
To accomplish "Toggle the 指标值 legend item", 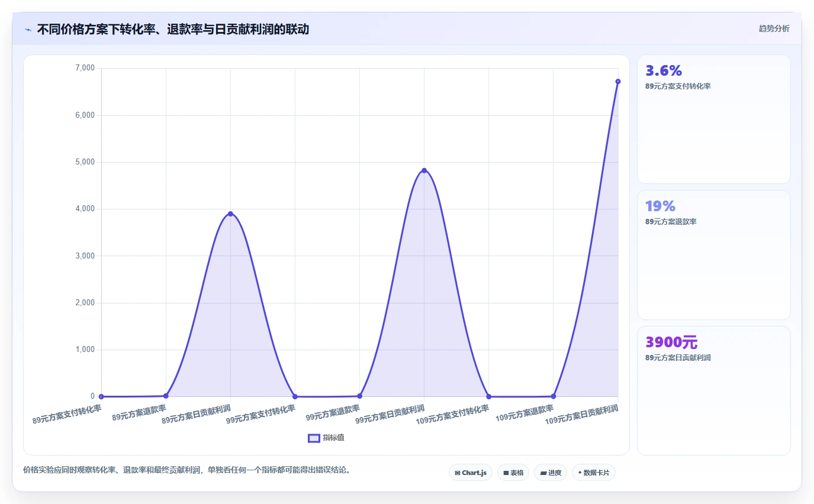I will [x=326, y=438].
